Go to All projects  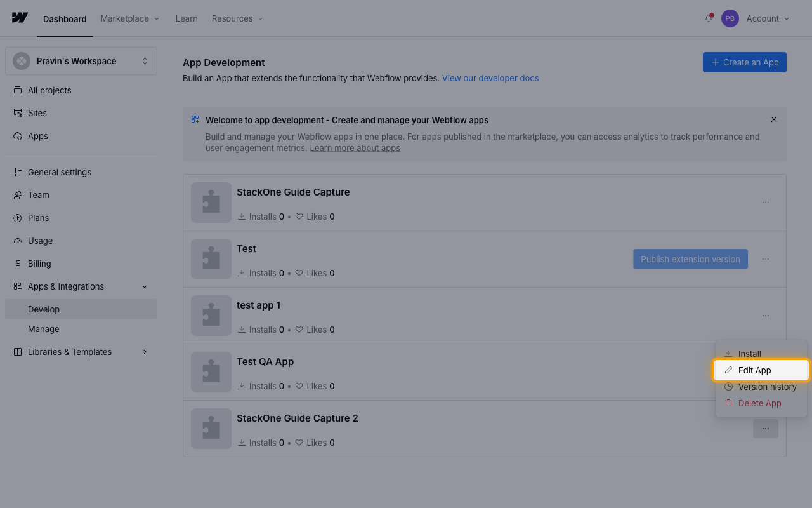(x=81, y=90)
